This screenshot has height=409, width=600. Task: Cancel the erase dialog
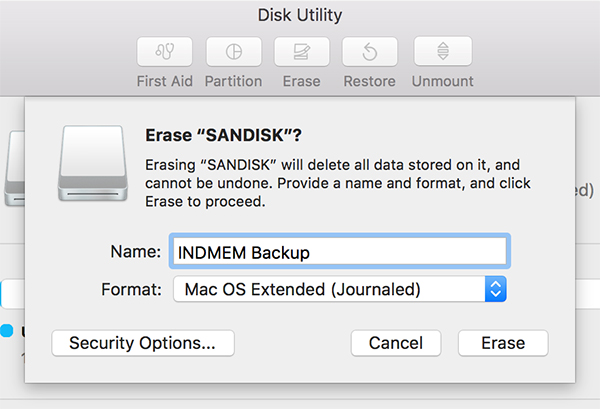[396, 343]
